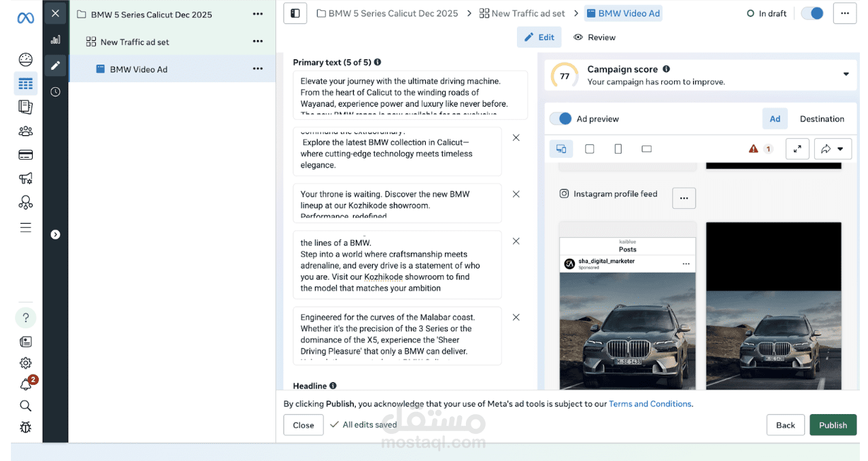Open notifications bell with 2 badge
The height and width of the screenshot is (461, 868).
[27, 383]
